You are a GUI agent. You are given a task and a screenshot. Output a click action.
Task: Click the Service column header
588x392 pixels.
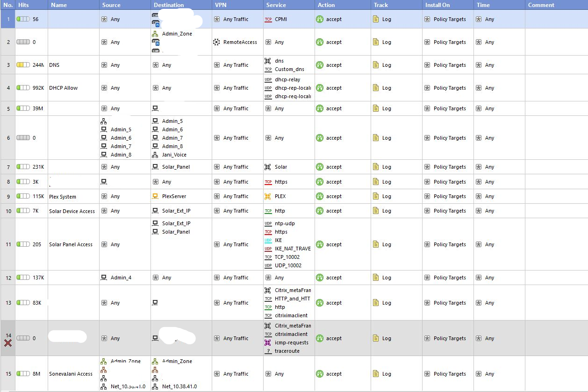point(276,5)
